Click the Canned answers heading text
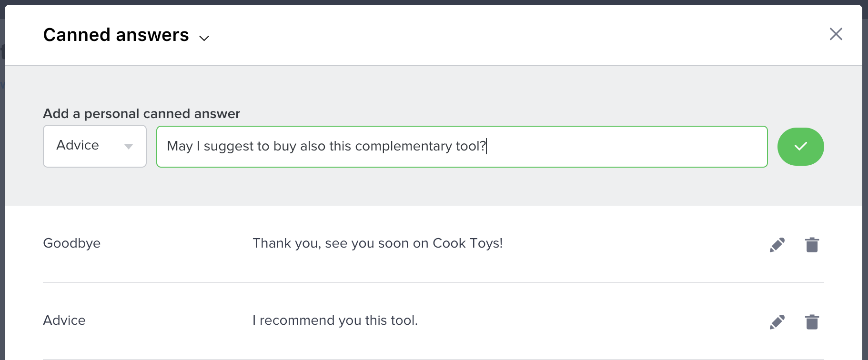This screenshot has width=868, height=360. pyautogui.click(x=116, y=35)
